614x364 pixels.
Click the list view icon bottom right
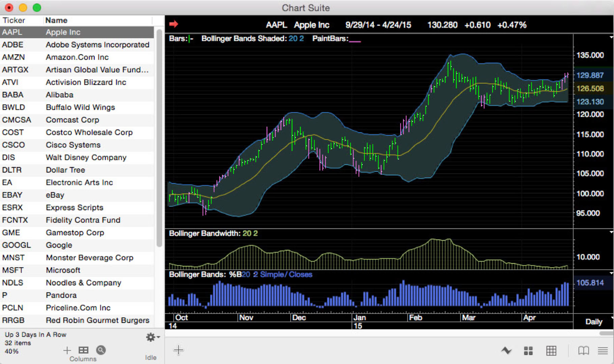[x=602, y=351]
